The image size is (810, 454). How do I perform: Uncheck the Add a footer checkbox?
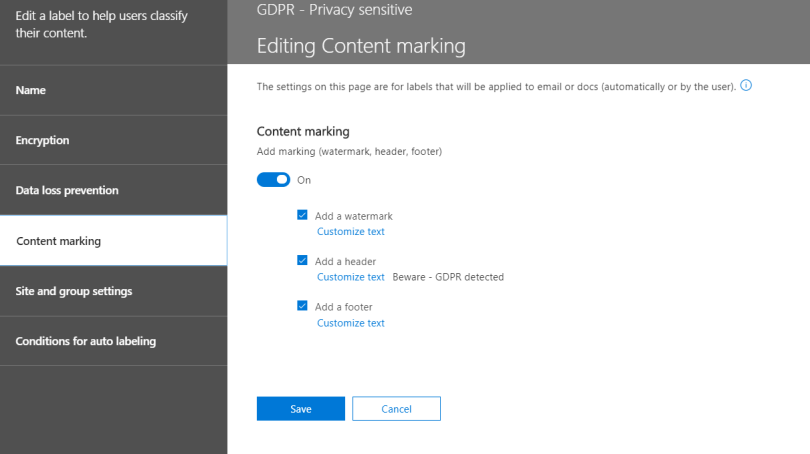302,306
